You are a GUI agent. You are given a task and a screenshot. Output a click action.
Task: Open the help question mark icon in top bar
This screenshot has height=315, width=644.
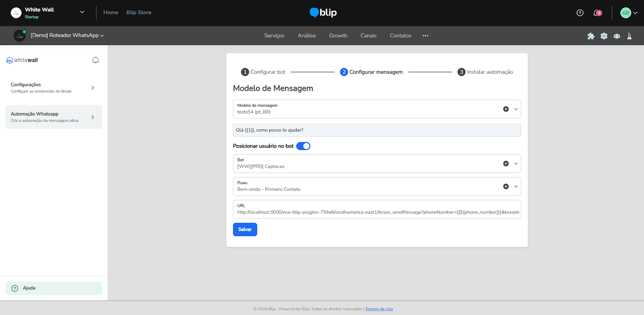[580, 13]
